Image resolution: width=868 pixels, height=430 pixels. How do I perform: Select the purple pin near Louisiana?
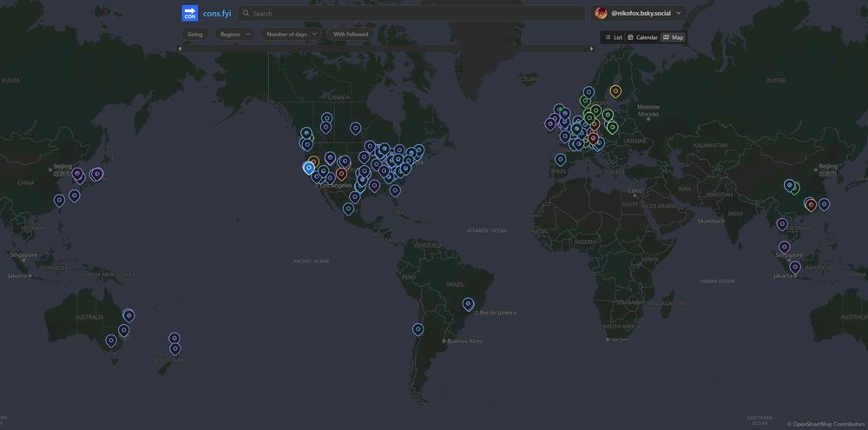point(375,186)
